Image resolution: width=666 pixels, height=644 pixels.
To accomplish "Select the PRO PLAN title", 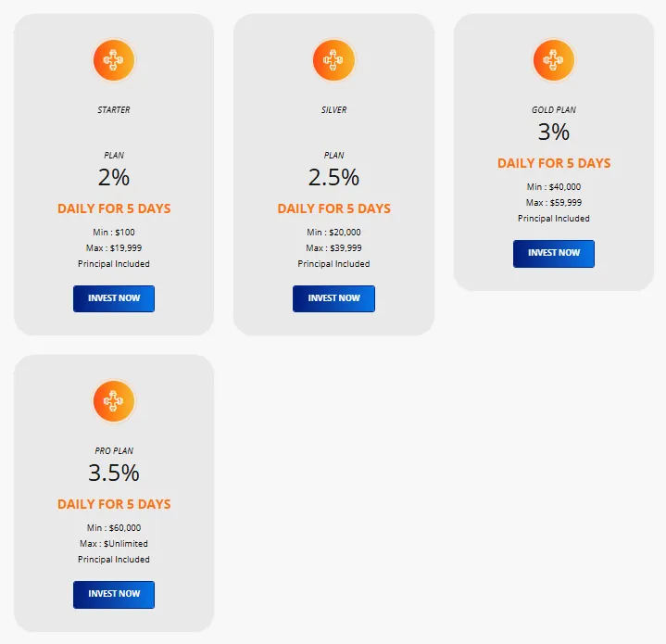I will coord(114,451).
